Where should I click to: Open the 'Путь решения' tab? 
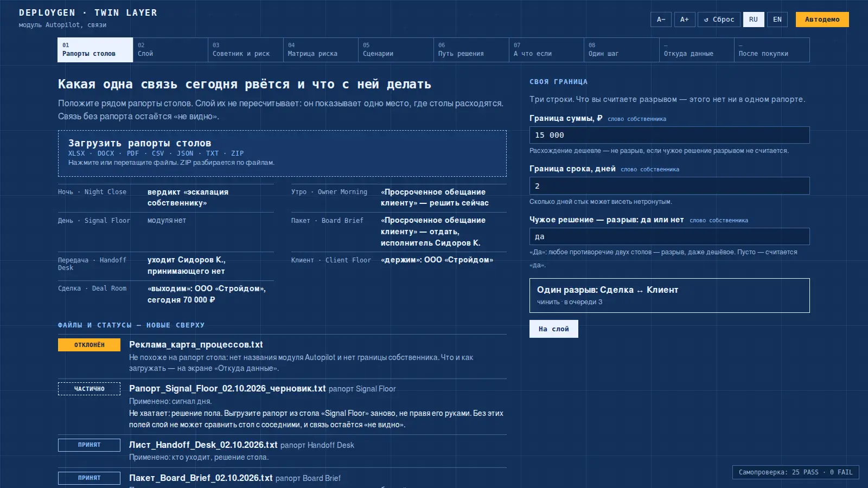point(471,50)
